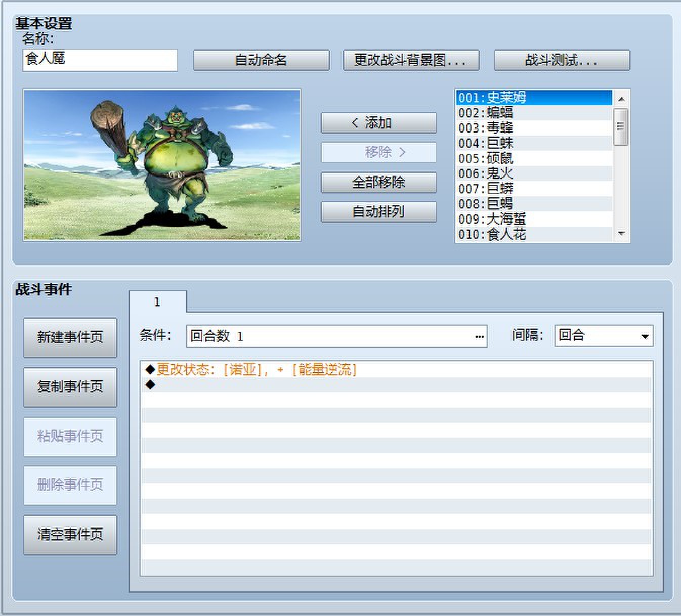Click the 清空事件页 button
681x616 pixels.
coord(70,535)
